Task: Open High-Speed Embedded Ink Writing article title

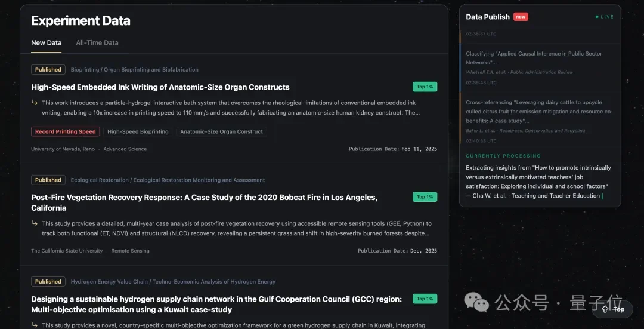Action: coord(160,87)
